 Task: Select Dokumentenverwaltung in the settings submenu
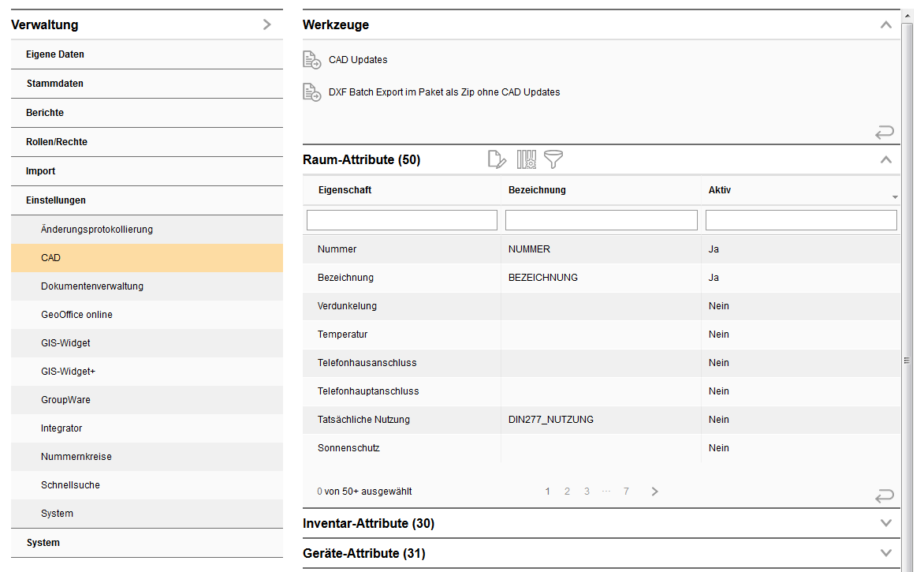(92, 286)
